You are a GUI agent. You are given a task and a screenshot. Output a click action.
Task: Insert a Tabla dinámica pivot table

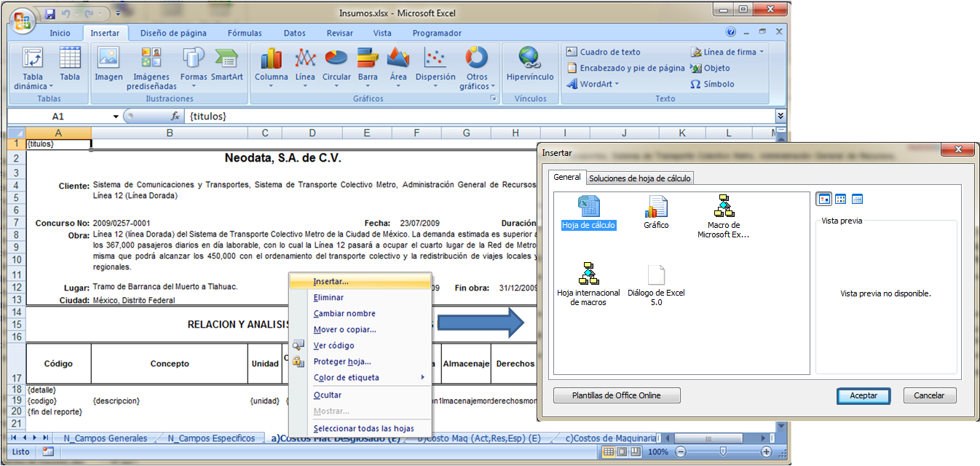pyautogui.click(x=33, y=69)
